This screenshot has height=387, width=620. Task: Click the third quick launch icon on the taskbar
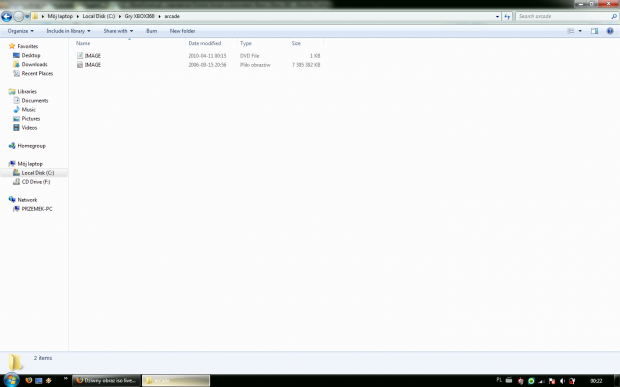point(49,380)
